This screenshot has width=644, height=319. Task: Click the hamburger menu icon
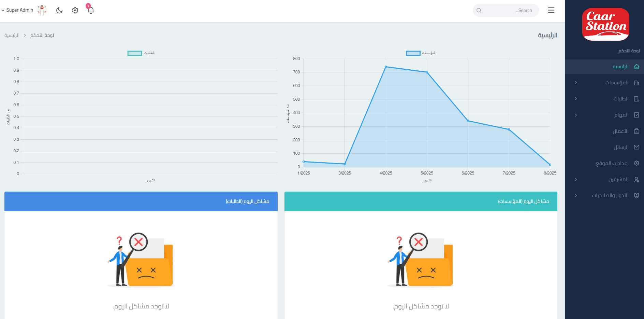(551, 10)
